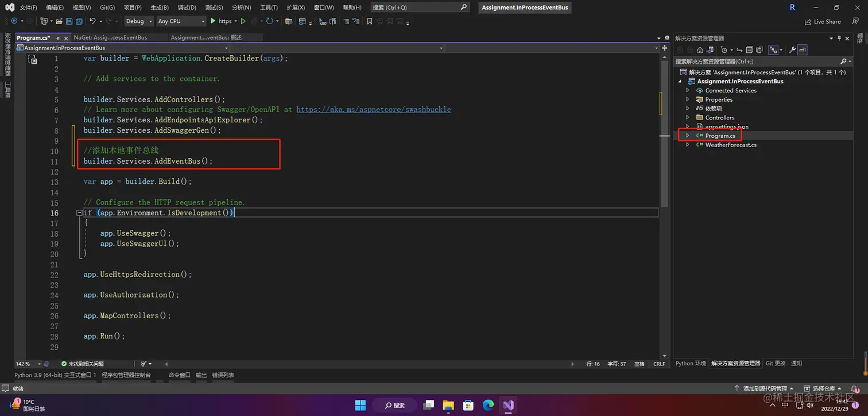Click the main 搜索 (Ctrl+Q) search box

[x=419, y=7]
